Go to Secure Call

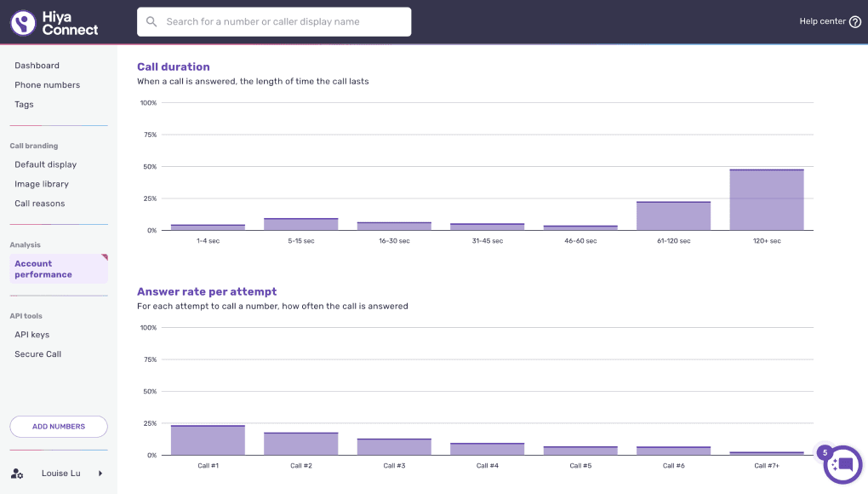tap(37, 353)
